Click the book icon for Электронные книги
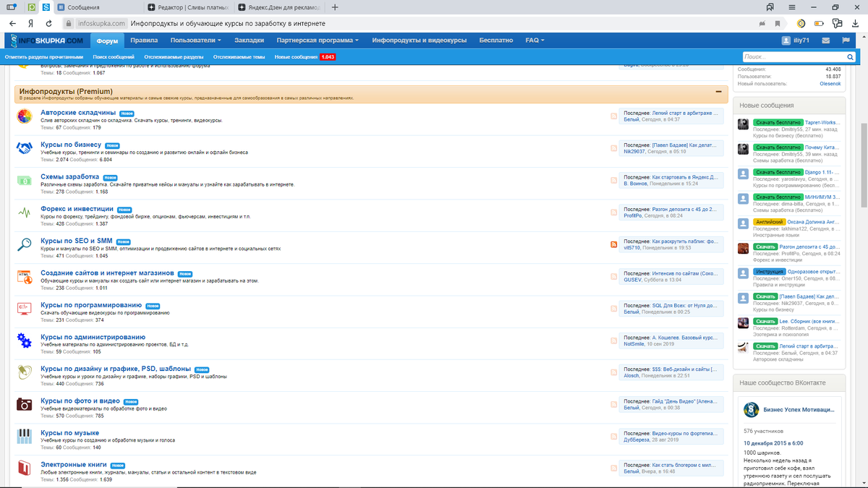Viewport: 868px width, 488px height. click(25, 468)
